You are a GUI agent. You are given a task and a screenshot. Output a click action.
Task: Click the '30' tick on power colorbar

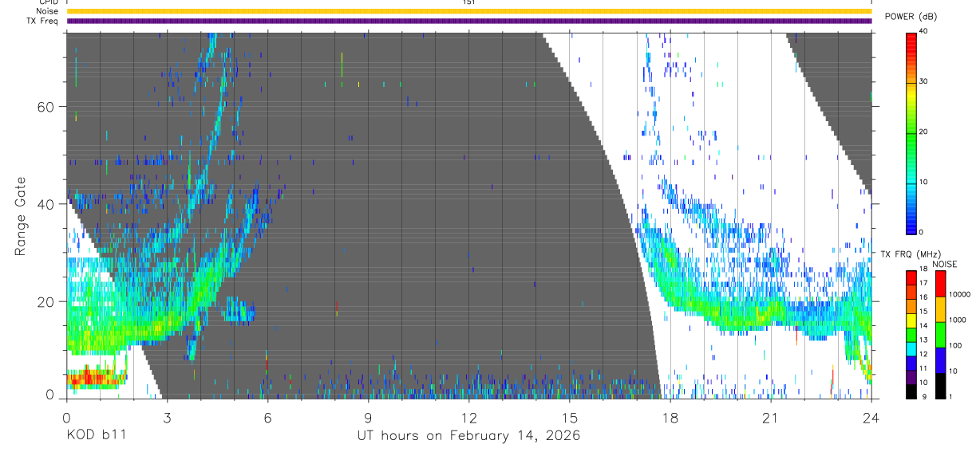(925, 81)
